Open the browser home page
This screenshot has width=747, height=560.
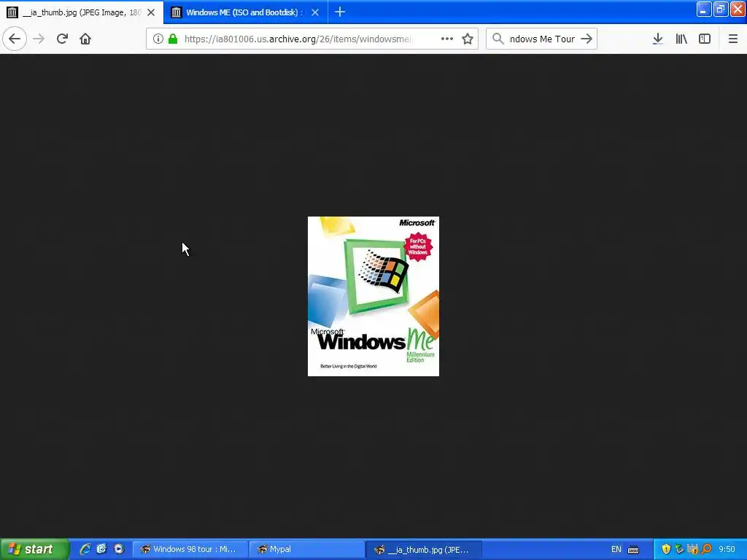click(85, 39)
